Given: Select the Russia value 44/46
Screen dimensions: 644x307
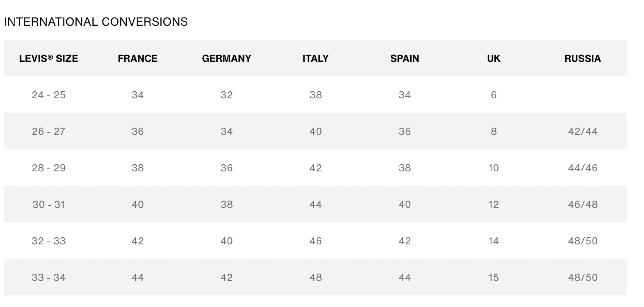Looking at the screenshot, I should pos(582,168).
